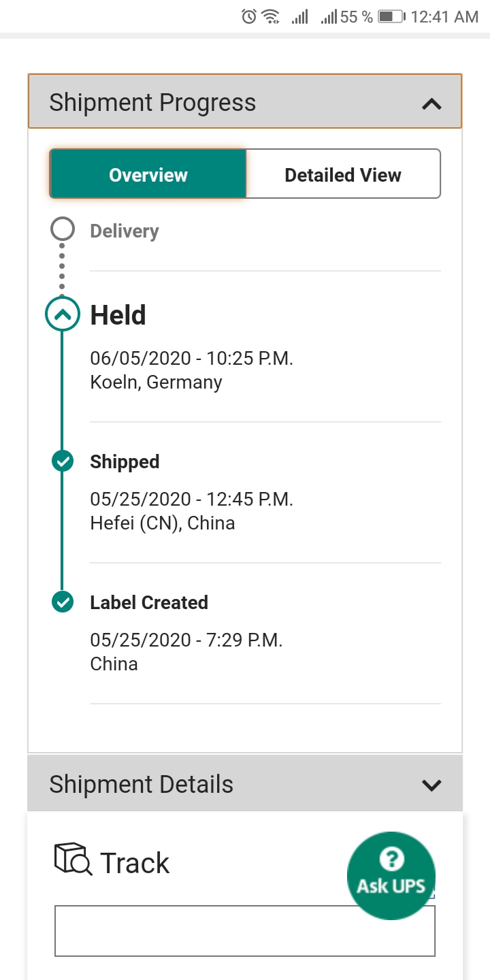The height and width of the screenshot is (980, 490).
Task: Tap the alarm clock status icon
Action: click(x=249, y=16)
